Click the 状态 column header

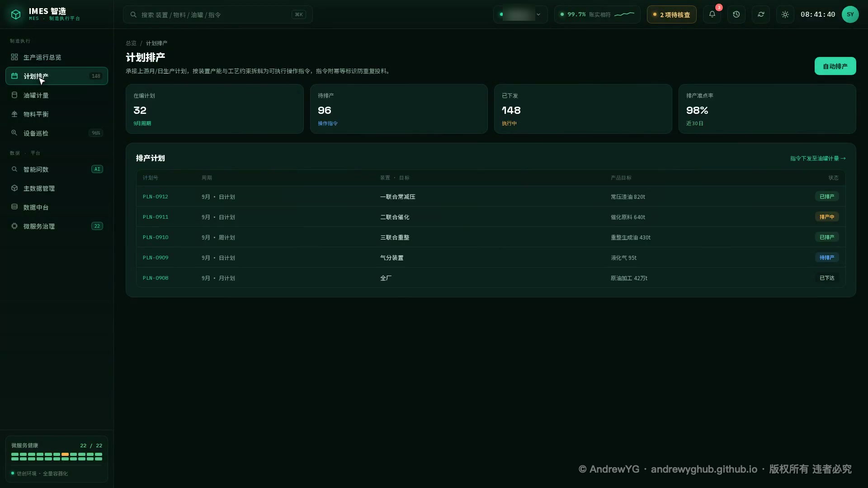[x=833, y=178]
